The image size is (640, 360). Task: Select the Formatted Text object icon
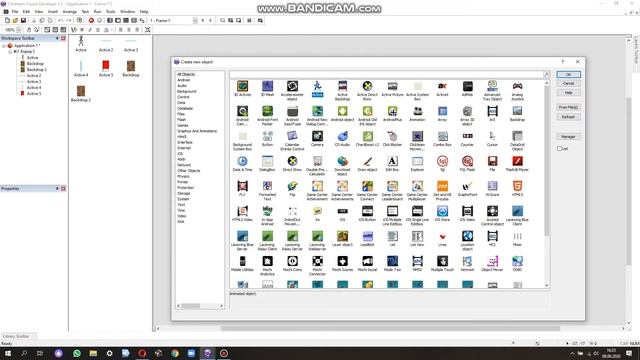(267, 186)
